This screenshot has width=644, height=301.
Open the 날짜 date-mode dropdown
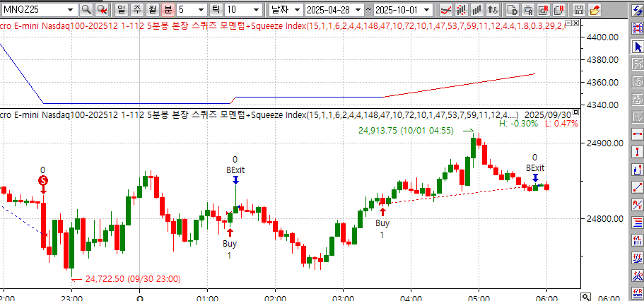click(297, 10)
